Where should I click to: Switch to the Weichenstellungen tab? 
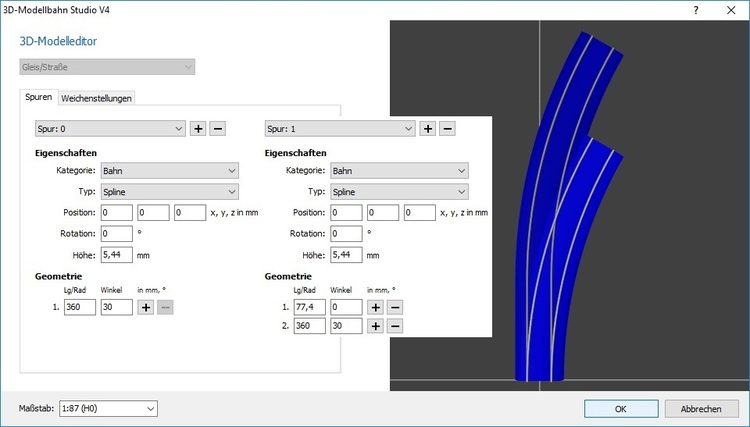click(96, 99)
